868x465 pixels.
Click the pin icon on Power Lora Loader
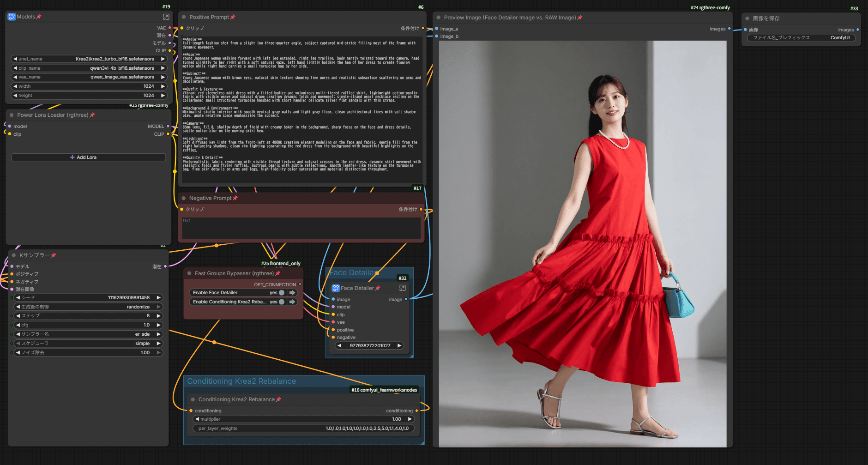pyautogui.click(x=92, y=115)
